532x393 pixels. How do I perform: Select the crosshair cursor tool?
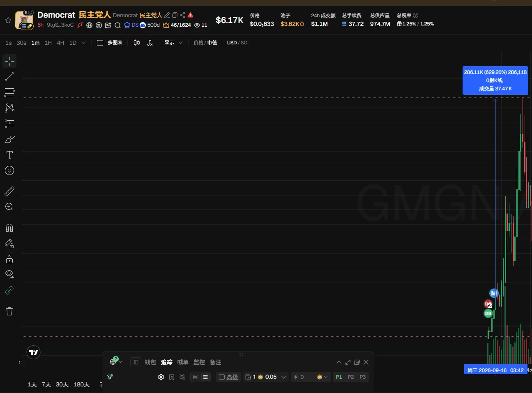[x=9, y=61]
